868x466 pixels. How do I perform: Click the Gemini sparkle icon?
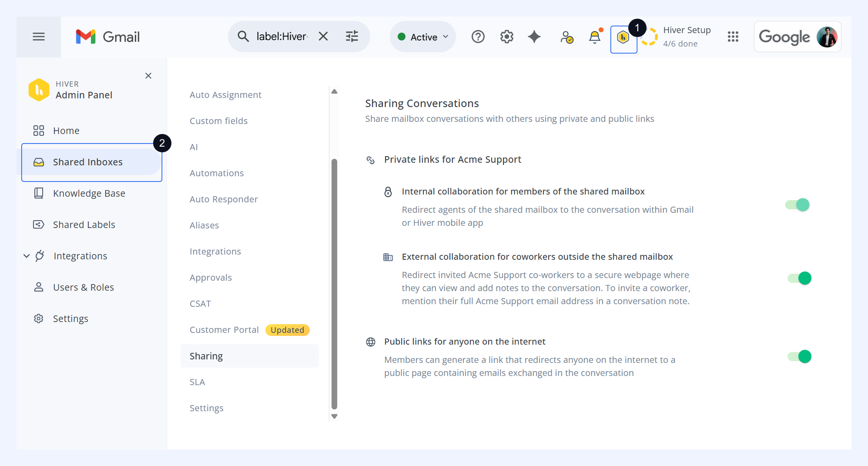click(534, 37)
